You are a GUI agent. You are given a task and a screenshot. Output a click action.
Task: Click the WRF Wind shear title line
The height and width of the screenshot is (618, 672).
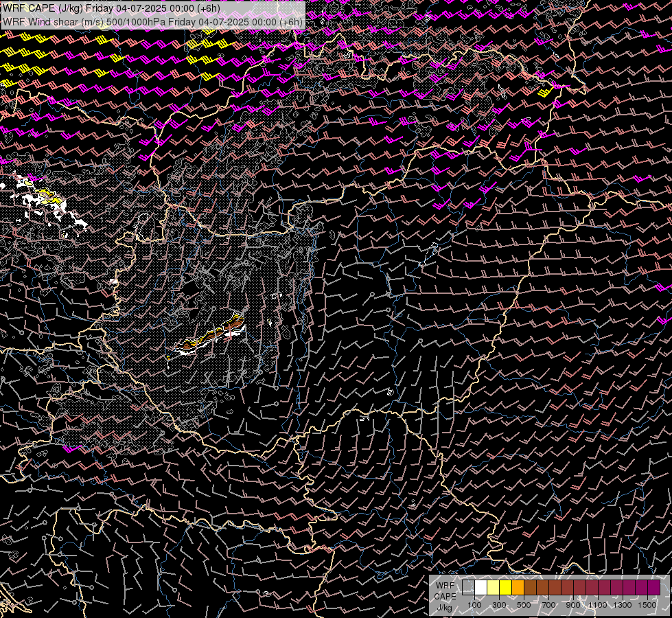(x=152, y=22)
